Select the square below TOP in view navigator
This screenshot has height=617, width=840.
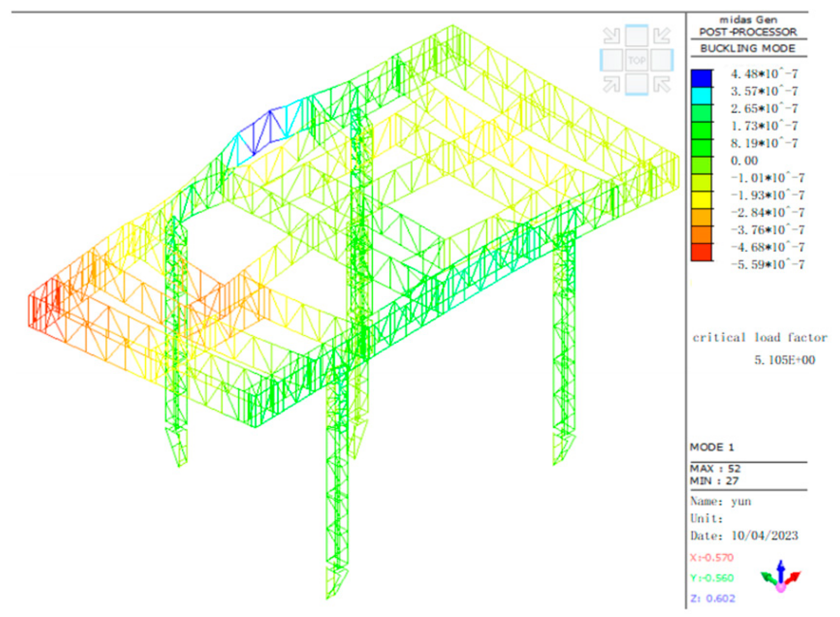pos(636,84)
